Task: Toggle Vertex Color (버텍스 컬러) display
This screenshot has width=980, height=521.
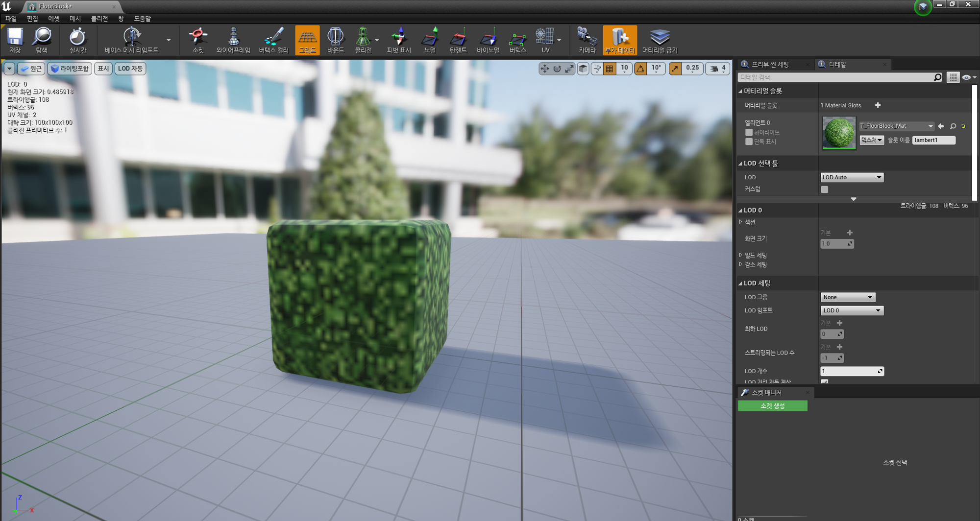Action: coord(273,40)
